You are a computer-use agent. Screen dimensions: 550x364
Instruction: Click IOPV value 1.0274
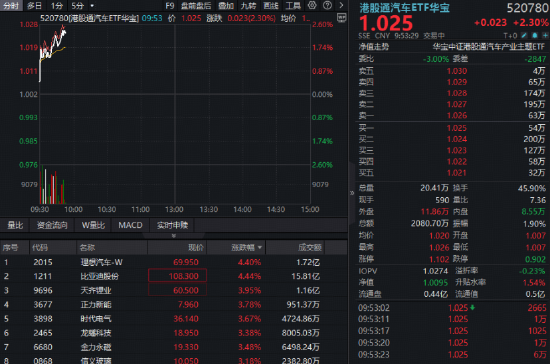(x=436, y=271)
